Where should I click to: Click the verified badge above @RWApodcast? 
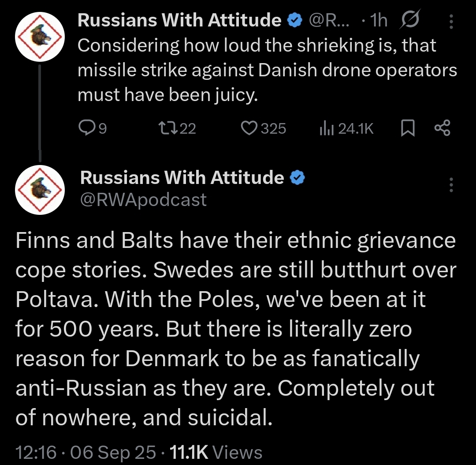298,177
